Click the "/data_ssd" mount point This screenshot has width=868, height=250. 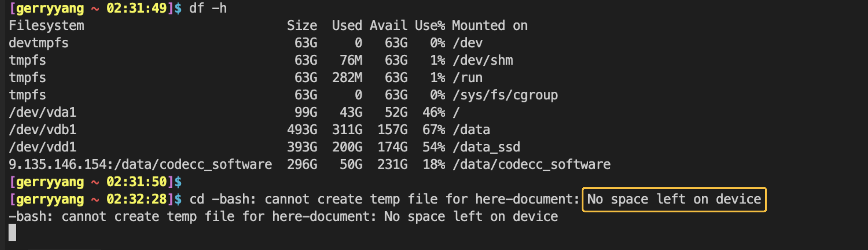[x=486, y=147]
